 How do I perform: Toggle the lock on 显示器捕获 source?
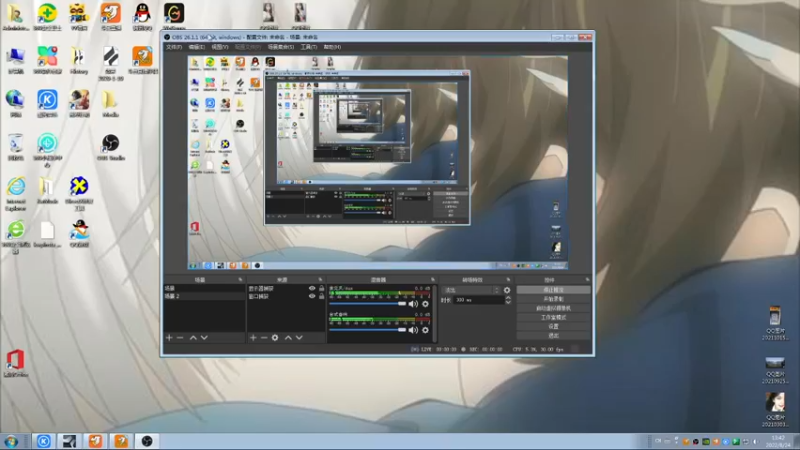321,289
